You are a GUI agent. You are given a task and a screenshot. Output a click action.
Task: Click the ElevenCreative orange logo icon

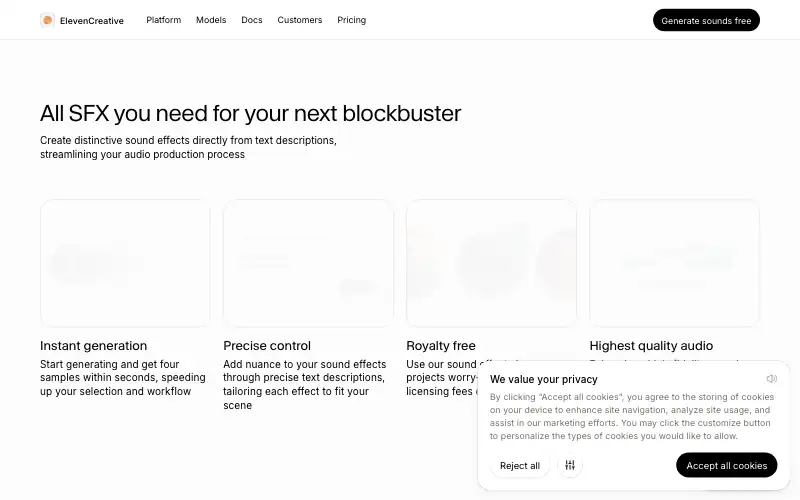click(47, 20)
